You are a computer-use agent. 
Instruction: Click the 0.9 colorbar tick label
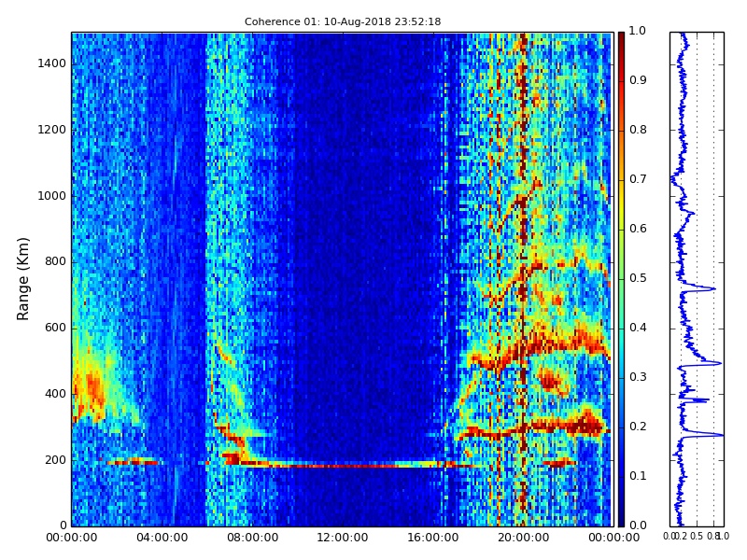pyautogui.click(x=638, y=80)
